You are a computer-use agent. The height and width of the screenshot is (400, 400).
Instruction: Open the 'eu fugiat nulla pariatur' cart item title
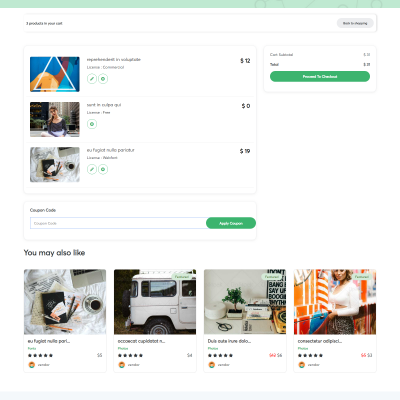(111, 150)
